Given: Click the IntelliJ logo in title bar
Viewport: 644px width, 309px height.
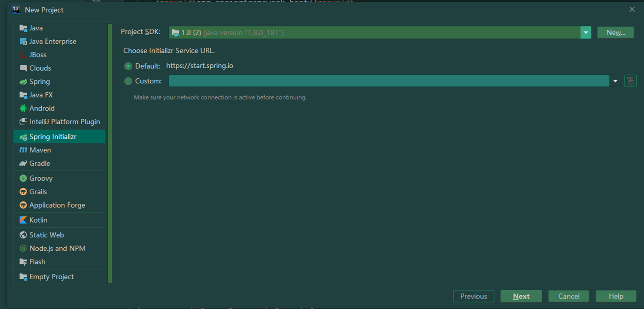Looking at the screenshot, I should tap(16, 10).
